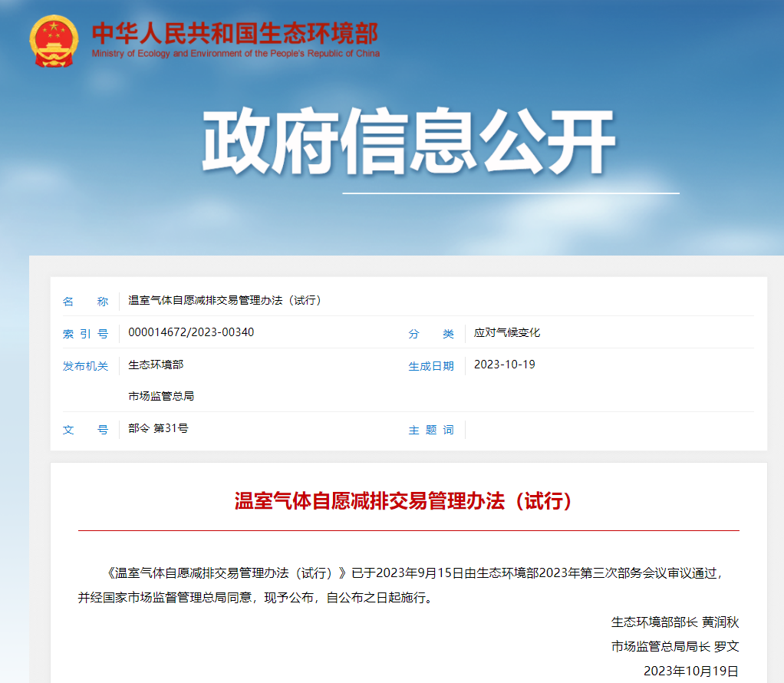The height and width of the screenshot is (683, 784).
Task: Select the index number 000014672/2023-00340
Action: 189,333
